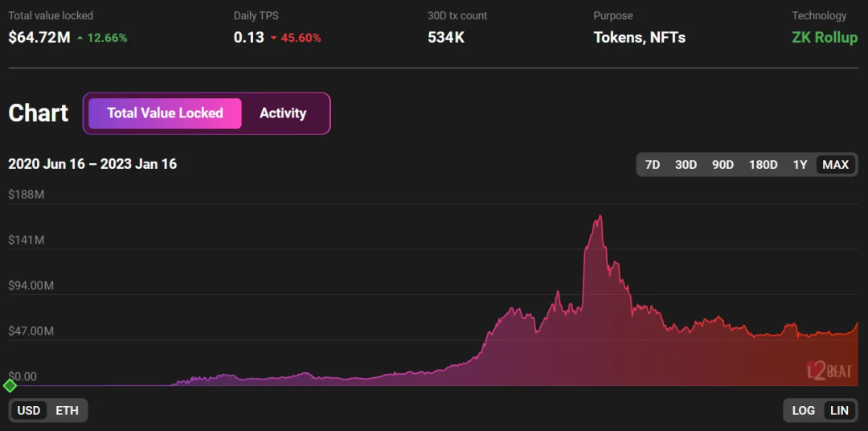The width and height of the screenshot is (868, 431).
Task: Click the $188M axis label
Action: [25, 195]
